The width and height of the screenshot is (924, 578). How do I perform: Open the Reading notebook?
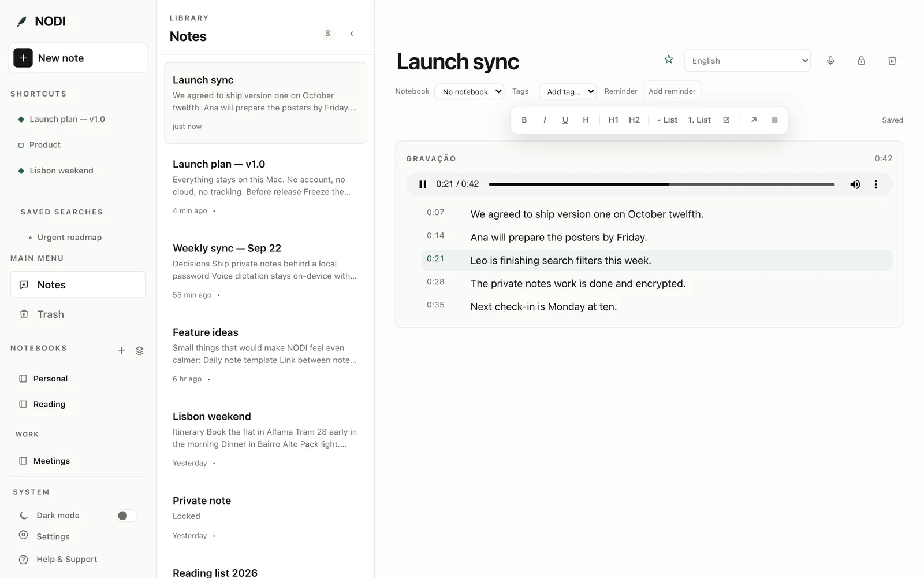pos(49,405)
